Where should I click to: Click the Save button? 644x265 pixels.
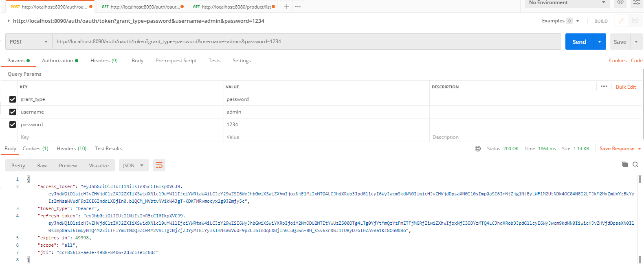click(x=620, y=42)
